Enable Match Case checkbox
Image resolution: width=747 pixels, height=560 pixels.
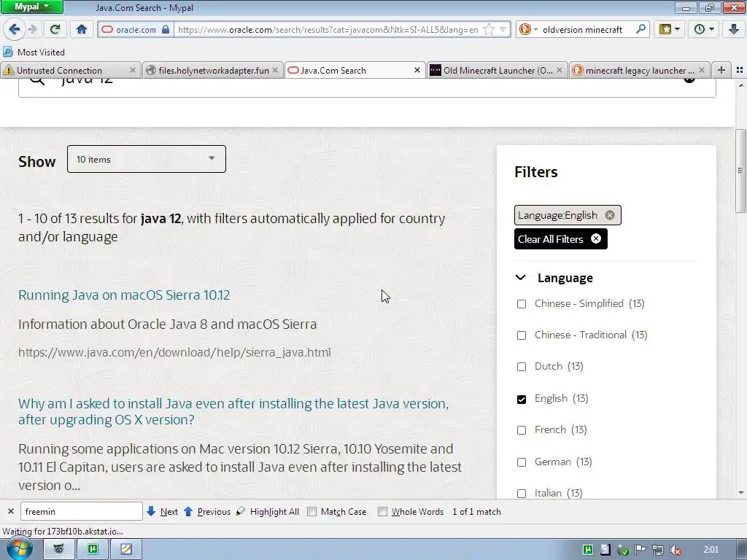coord(311,511)
